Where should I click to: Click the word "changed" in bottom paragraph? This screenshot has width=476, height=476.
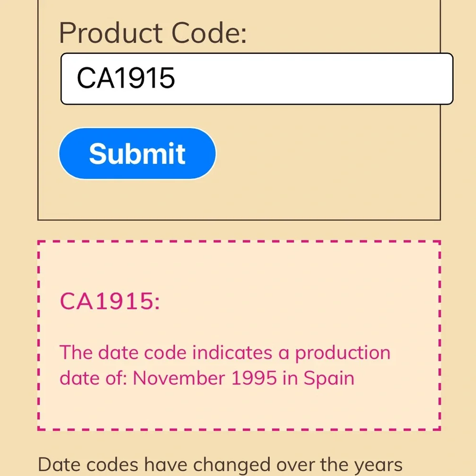(232, 465)
